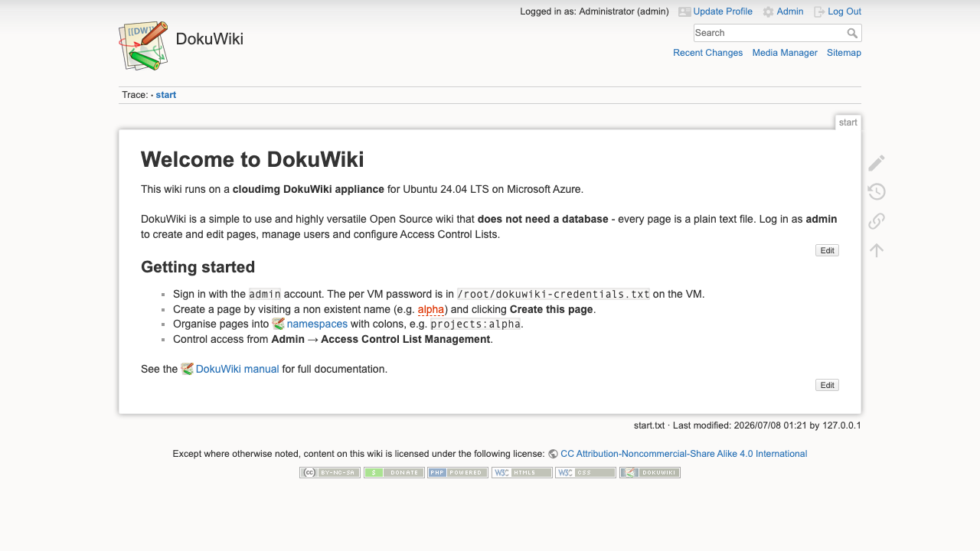Click the projects:alpha code text
Viewport: 980px width, 551px height.
tap(475, 324)
